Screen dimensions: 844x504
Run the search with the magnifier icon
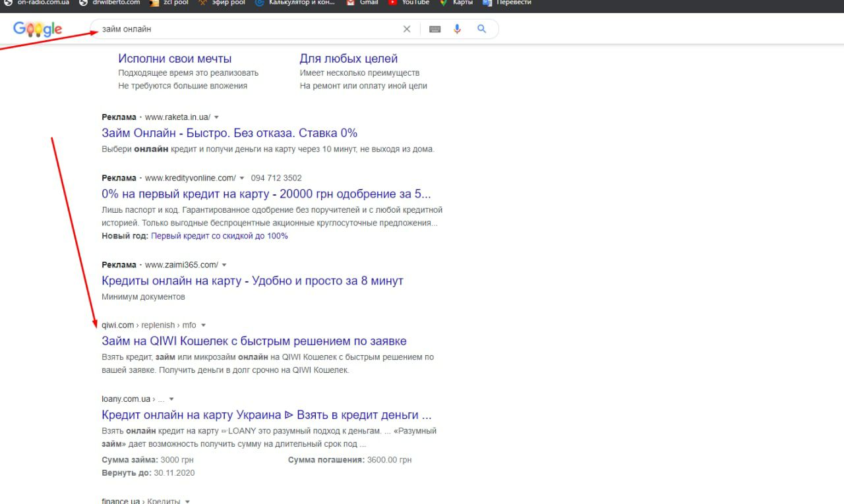pos(482,29)
